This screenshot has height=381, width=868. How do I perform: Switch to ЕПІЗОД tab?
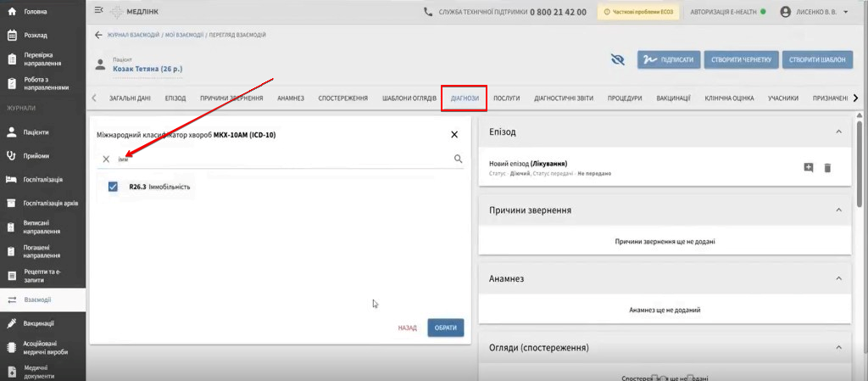pyautogui.click(x=175, y=98)
